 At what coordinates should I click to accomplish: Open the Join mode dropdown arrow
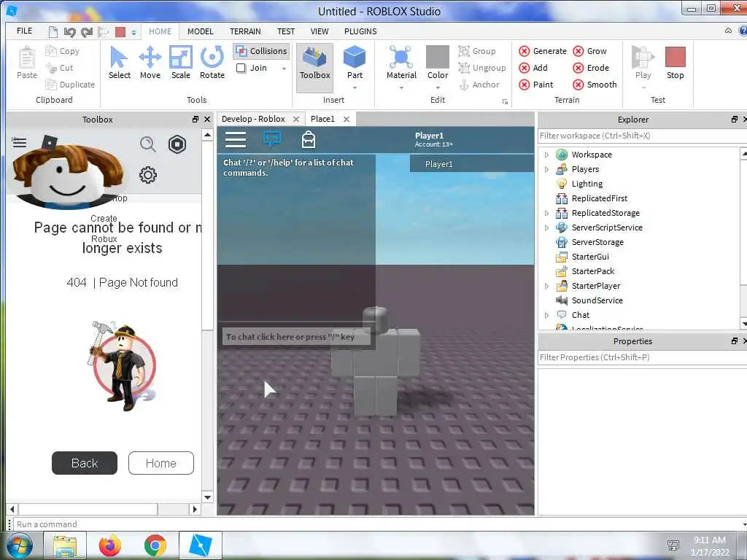point(284,69)
